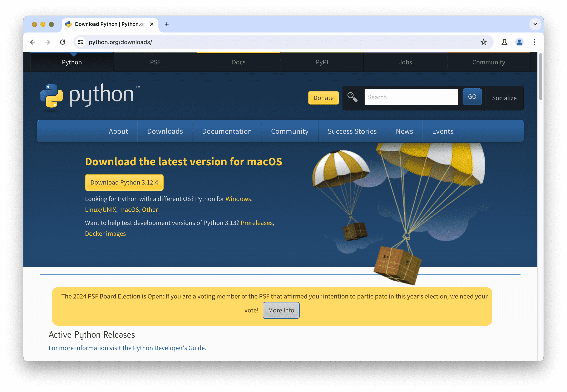View site information icon in address bar
The image size is (567, 392).
click(x=80, y=42)
